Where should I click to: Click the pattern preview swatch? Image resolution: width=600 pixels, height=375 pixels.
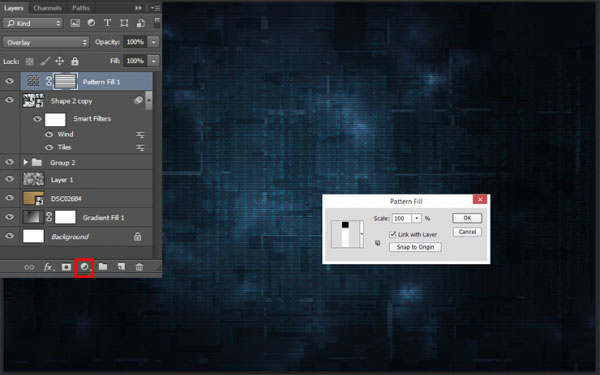[346, 234]
